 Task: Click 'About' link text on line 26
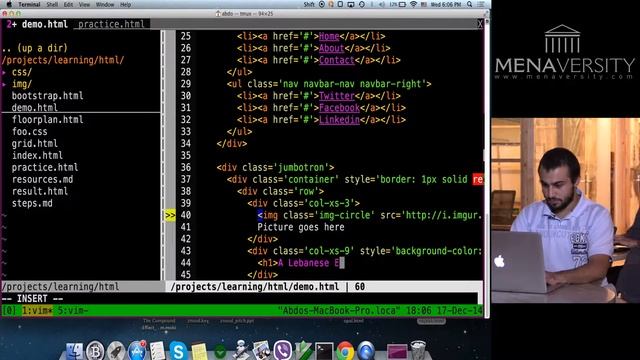click(x=331, y=48)
